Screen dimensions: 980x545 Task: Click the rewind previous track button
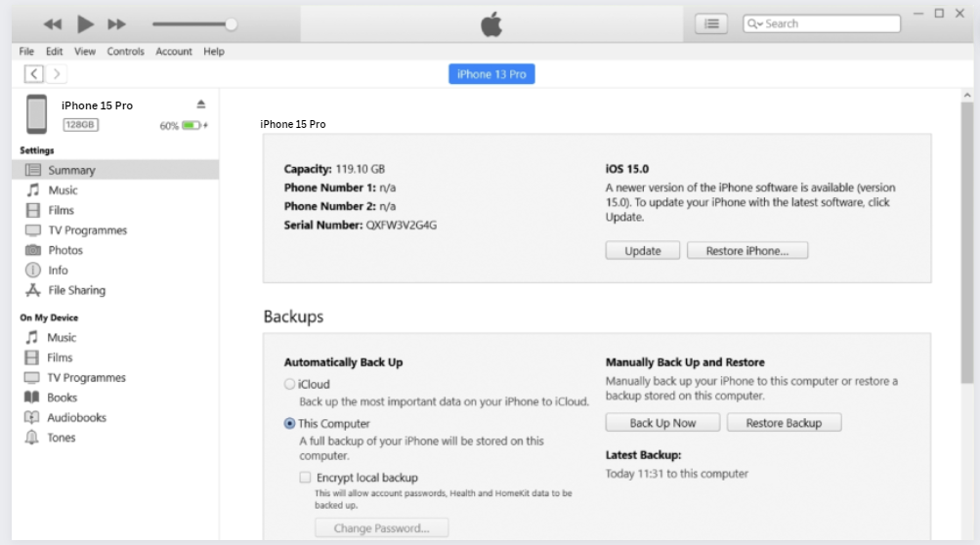click(53, 24)
